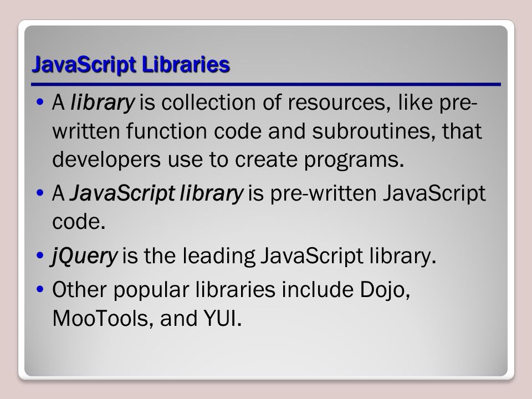Click the italic jQuery word
The width and height of the screenshot is (532, 399).
(84, 256)
